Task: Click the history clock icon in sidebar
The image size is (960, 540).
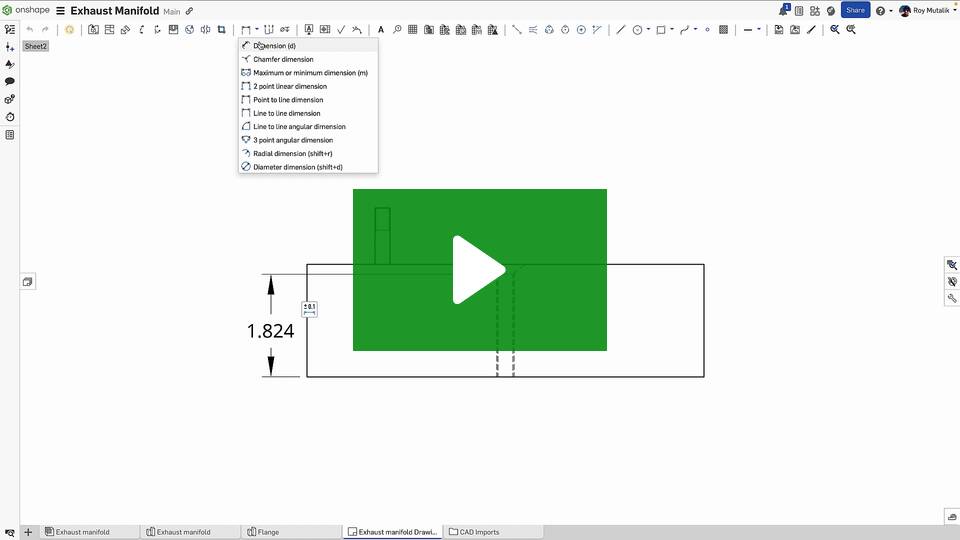Action: point(10,117)
